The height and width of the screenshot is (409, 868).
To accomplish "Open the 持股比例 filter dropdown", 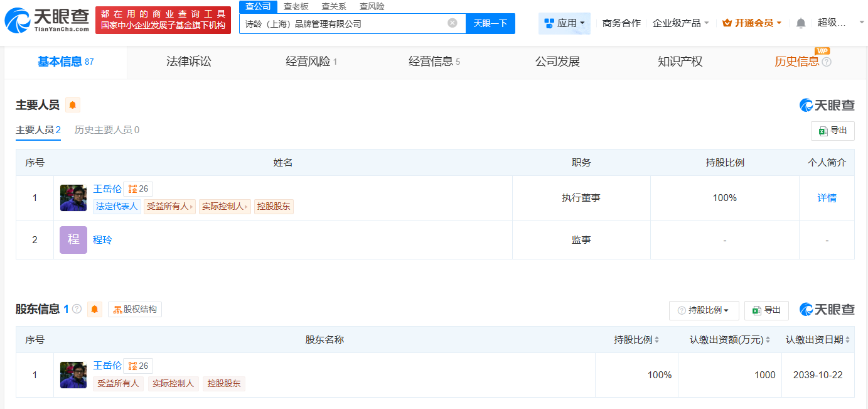I will point(703,310).
